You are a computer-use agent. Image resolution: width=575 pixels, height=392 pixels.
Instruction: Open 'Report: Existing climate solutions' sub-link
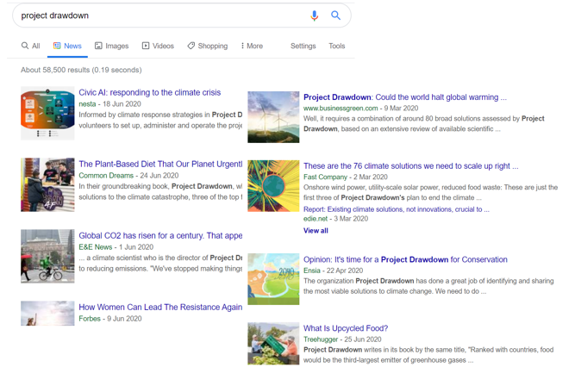[x=396, y=209]
